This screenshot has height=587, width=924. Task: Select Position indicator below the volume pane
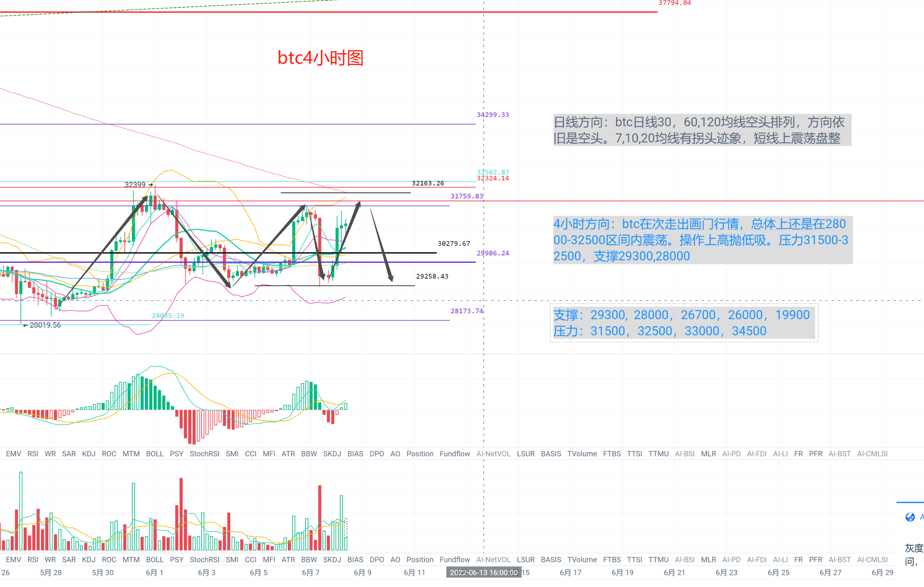[x=420, y=560]
